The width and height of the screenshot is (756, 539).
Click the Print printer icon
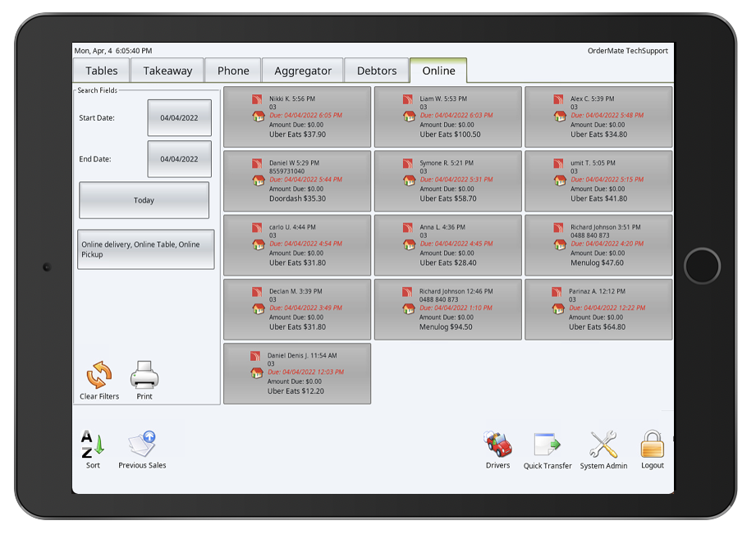click(x=144, y=376)
